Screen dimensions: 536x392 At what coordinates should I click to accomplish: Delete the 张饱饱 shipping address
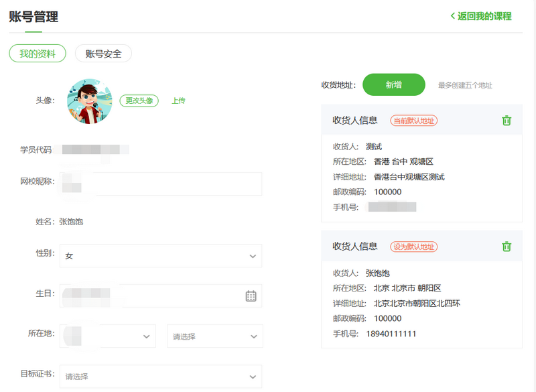507,247
